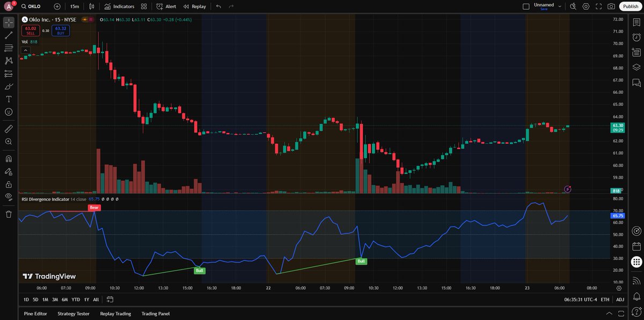
Task: Toggle lock all drawings padlock
Action: pyautogui.click(x=9, y=184)
